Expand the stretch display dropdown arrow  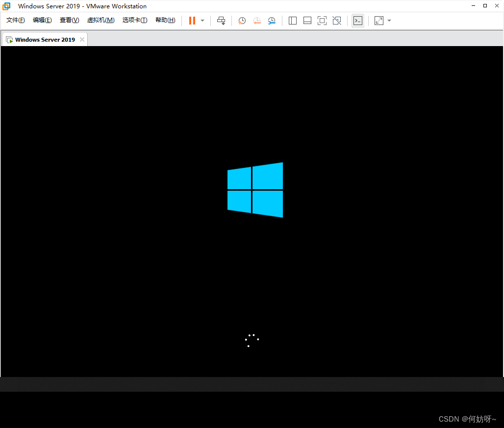click(389, 21)
